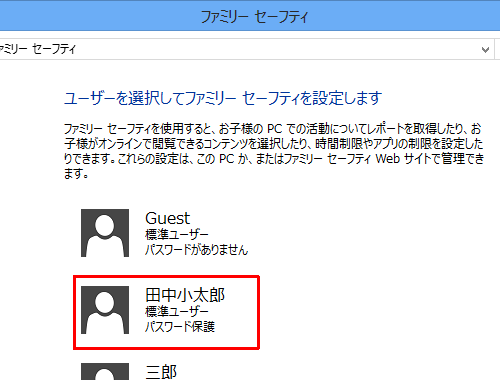The width and height of the screenshot is (500, 380).
Task: Click パスワードがありません text under Guest
Action: click(197, 249)
